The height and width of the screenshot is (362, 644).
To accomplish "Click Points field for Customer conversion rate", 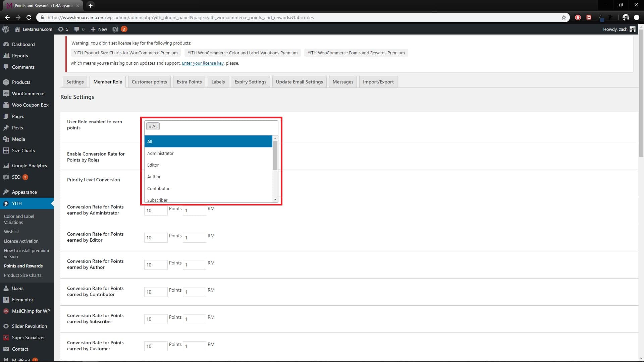I will (x=156, y=346).
